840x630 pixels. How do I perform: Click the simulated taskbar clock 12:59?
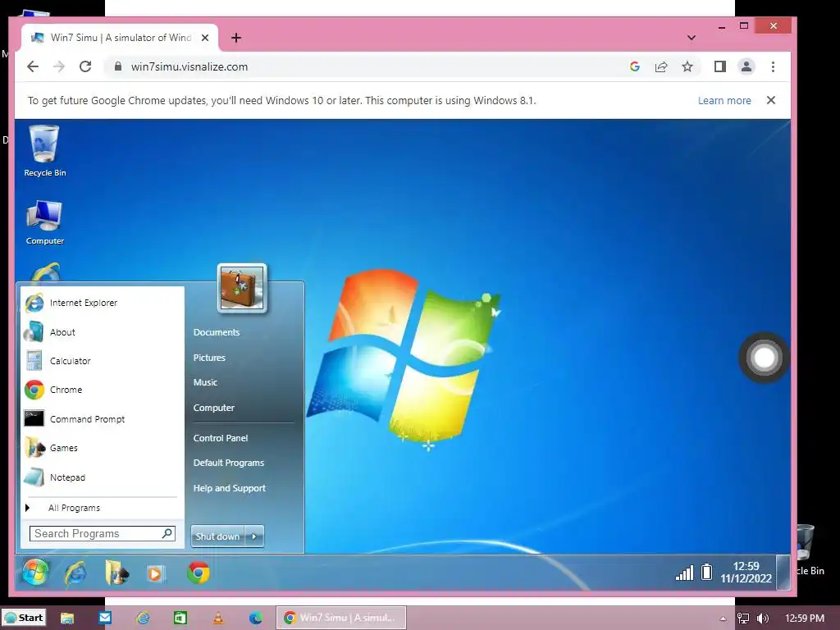746,572
